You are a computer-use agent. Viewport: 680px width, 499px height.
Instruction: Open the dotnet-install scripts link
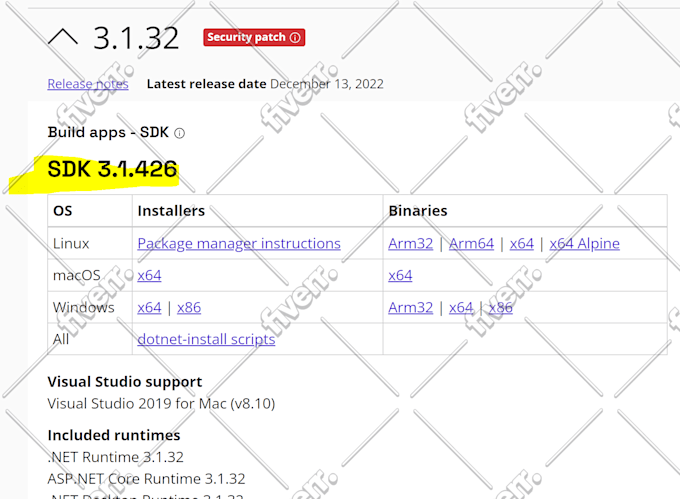point(206,339)
